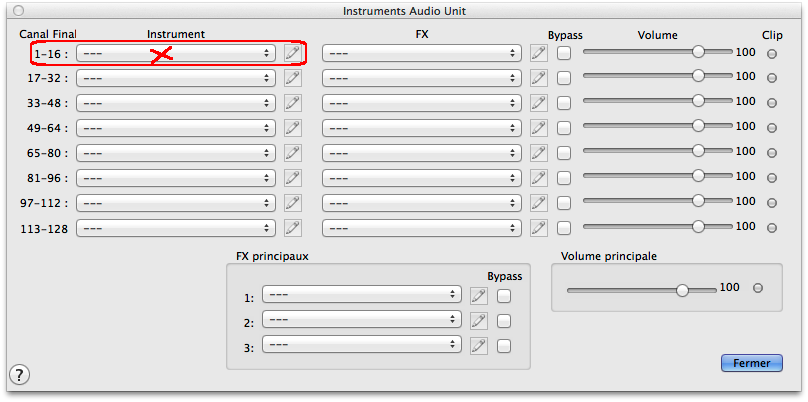Open FX editor icon for channels 65-80

(x=539, y=153)
